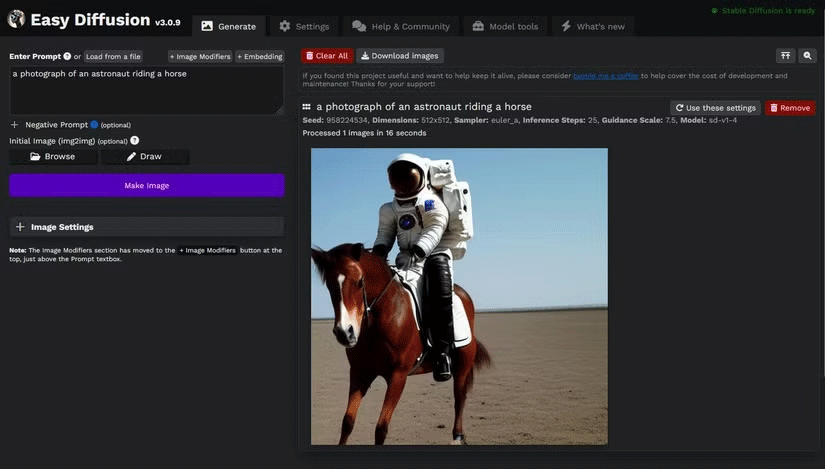Focus the prompt text area
The height and width of the screenshot is (469, 825).
point(147,91)
